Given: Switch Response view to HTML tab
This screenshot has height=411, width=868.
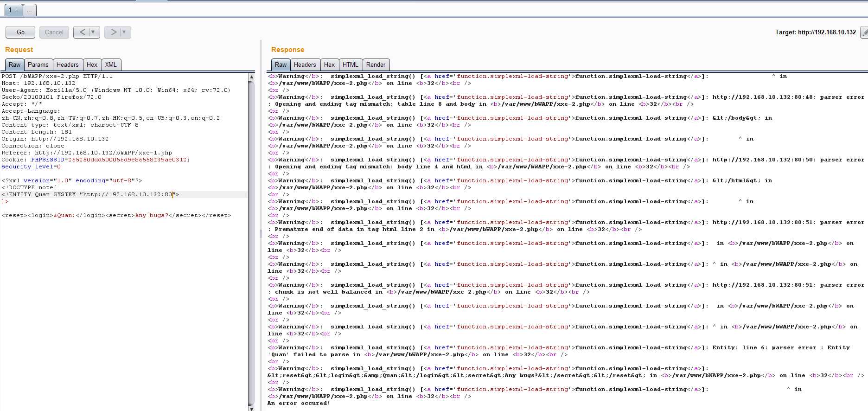Looking at the screenshot, I should (350, 64).
